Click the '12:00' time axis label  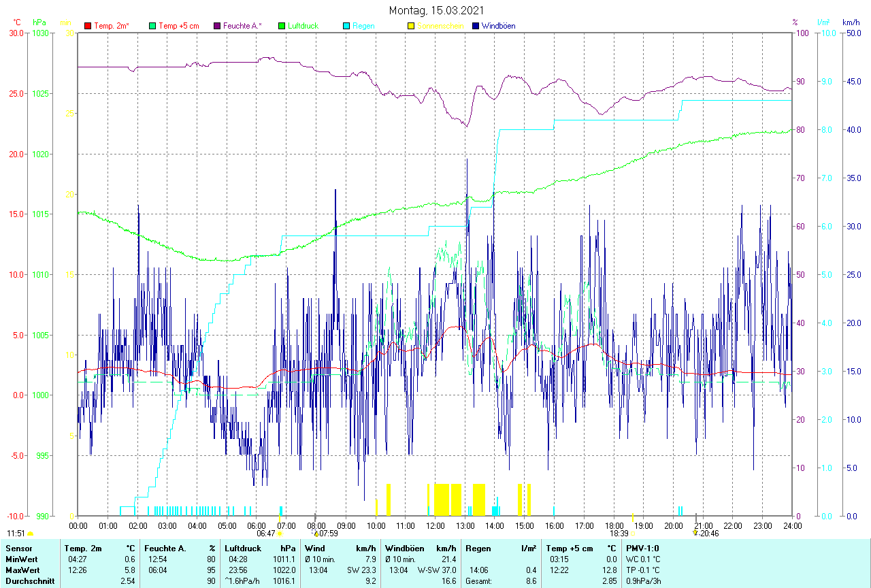click(435, 525)
